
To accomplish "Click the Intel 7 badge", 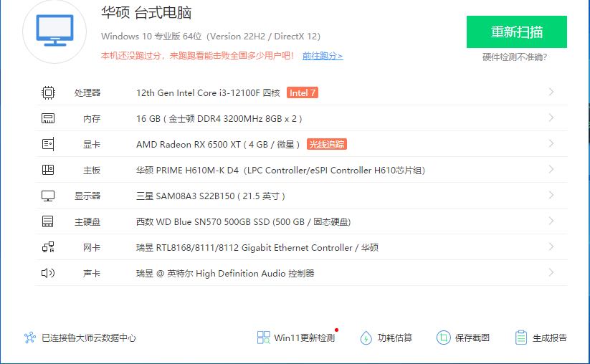I will (303, 92).
